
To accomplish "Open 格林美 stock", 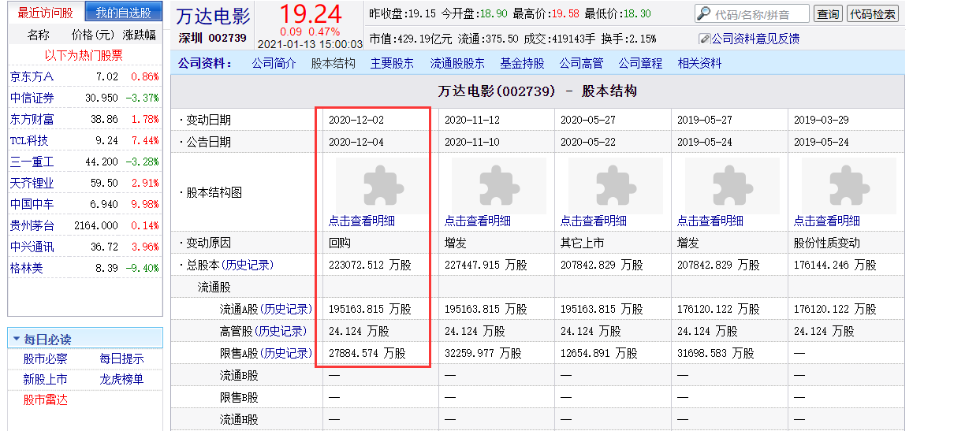I will (26, 268).
